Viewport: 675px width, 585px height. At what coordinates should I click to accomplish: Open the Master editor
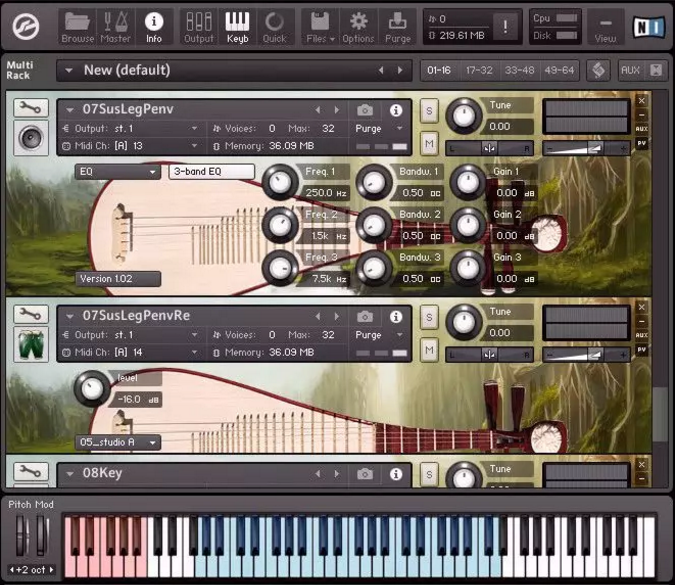[x=115, y=27]
